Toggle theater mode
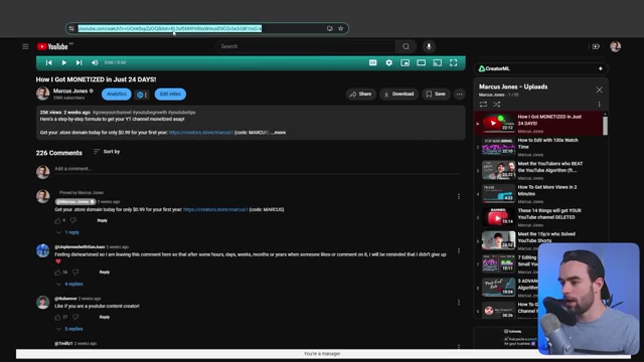Image resolution: width=644 pixels, height=362 pixels. click(x=421, y=63)
